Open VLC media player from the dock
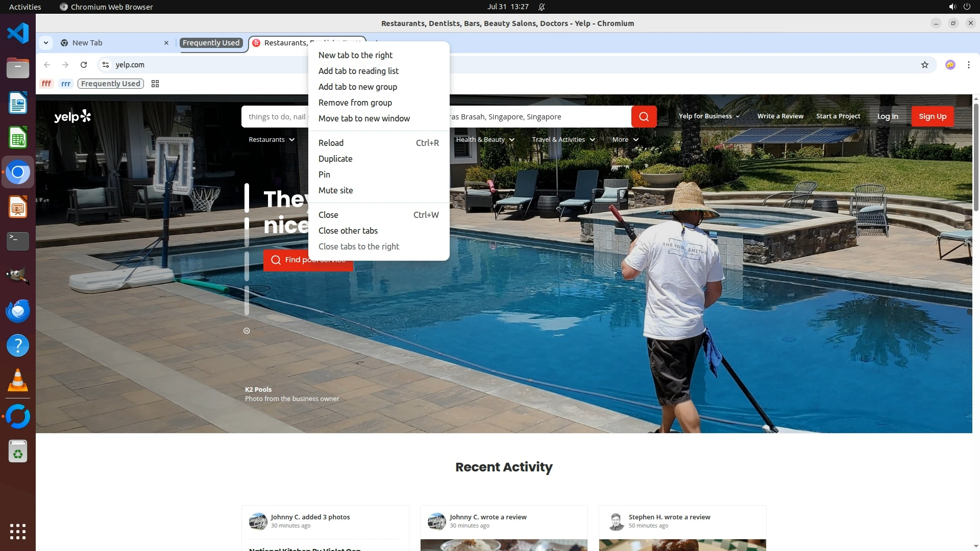Viewport: 980px width, 551px height. point(18,381)
